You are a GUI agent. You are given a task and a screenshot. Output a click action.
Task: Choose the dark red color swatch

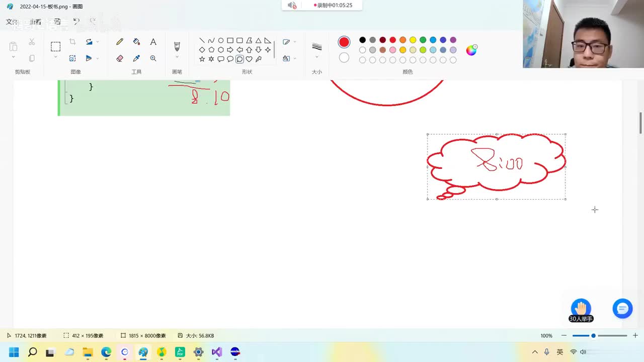point(382,40)
